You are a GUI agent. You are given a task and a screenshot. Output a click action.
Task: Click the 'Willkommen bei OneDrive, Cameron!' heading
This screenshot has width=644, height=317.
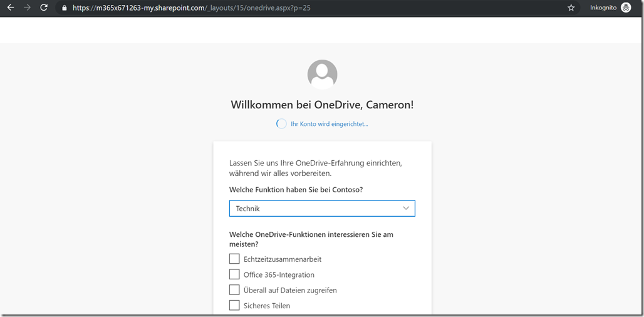pyautogui.click(x=322, y=105)
